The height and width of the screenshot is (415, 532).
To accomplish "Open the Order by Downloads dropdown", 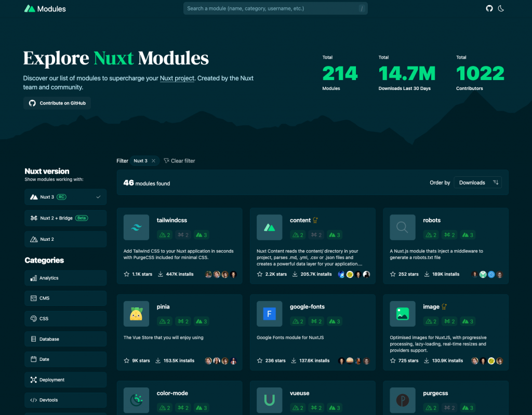I will tap(477, 183).
